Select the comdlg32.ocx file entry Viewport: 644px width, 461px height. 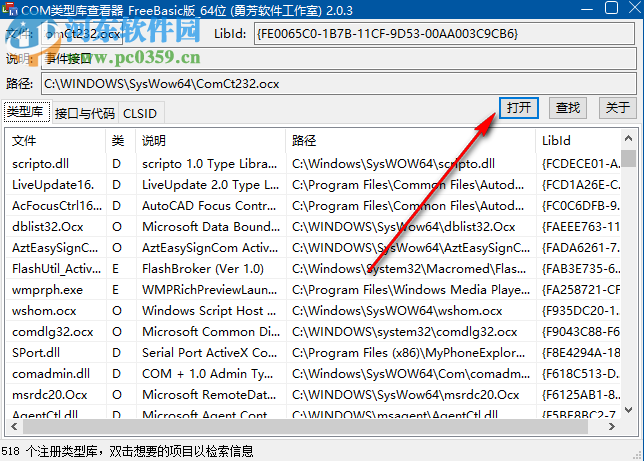(53, 332)
